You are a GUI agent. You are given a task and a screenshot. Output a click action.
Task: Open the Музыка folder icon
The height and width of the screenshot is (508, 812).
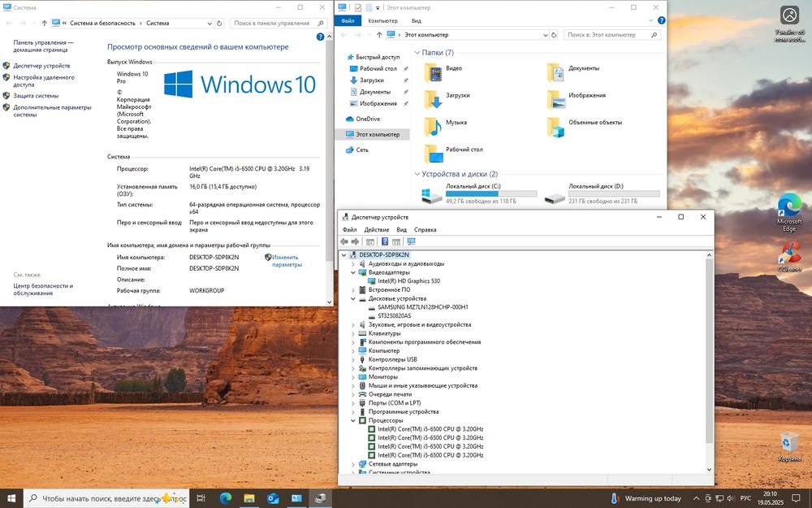coord(433,127)
